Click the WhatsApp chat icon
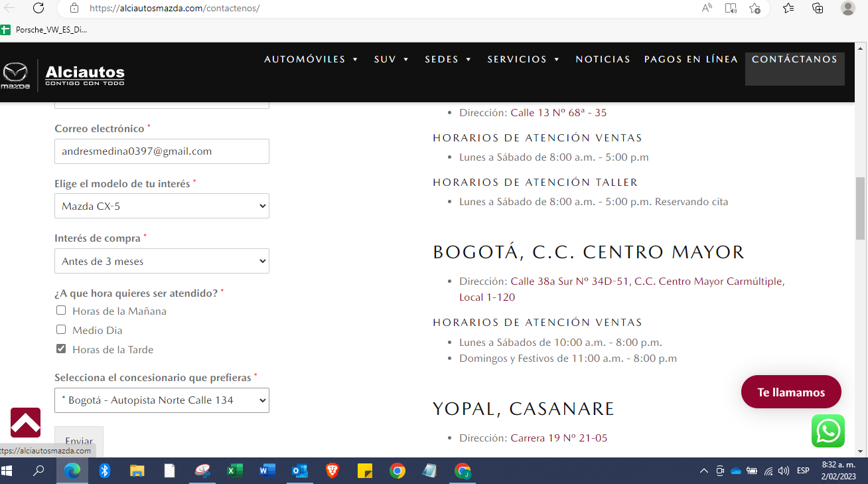This screenshot has height=484, width=868. click(x=828, y=431)
